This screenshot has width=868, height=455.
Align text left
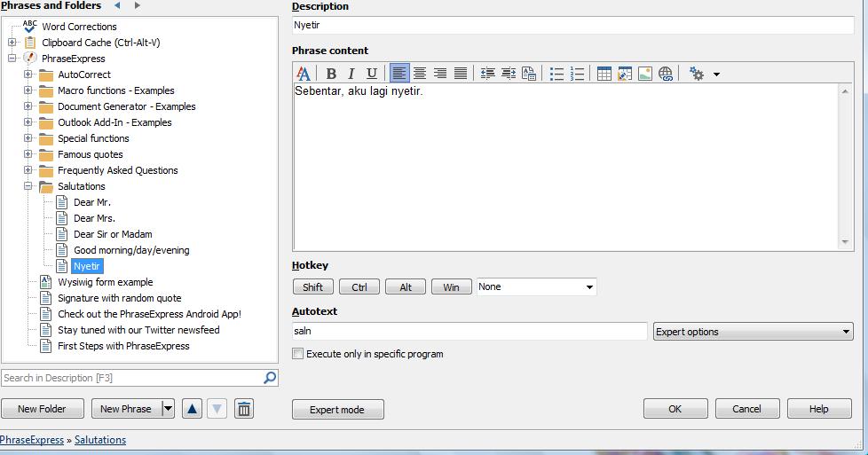(x=399, y=74)
